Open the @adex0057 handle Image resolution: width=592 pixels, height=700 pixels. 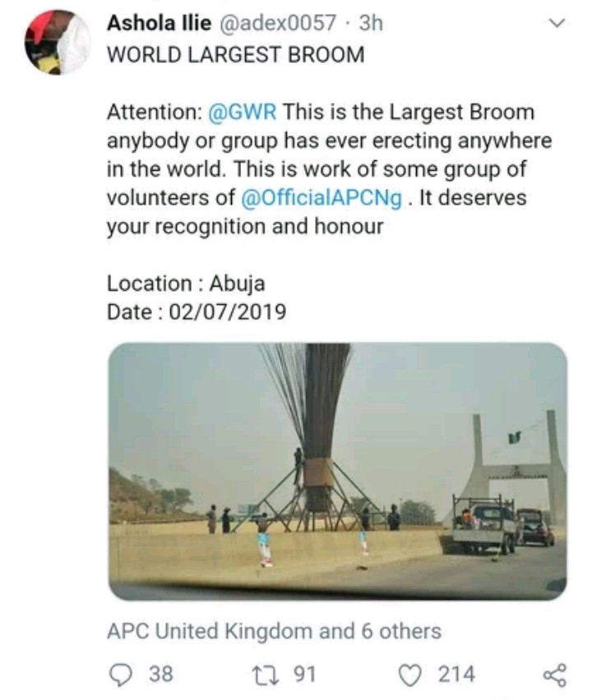280,22
